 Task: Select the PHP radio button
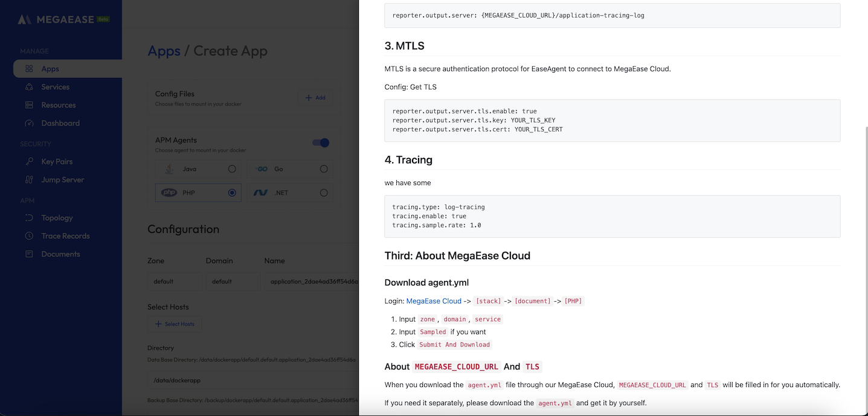tap(232, 193)
